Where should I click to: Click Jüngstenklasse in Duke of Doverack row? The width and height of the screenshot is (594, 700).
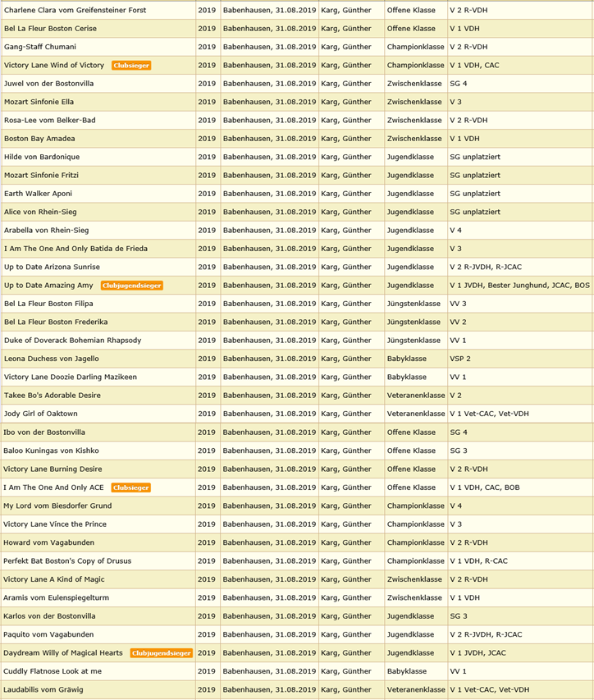414,340
